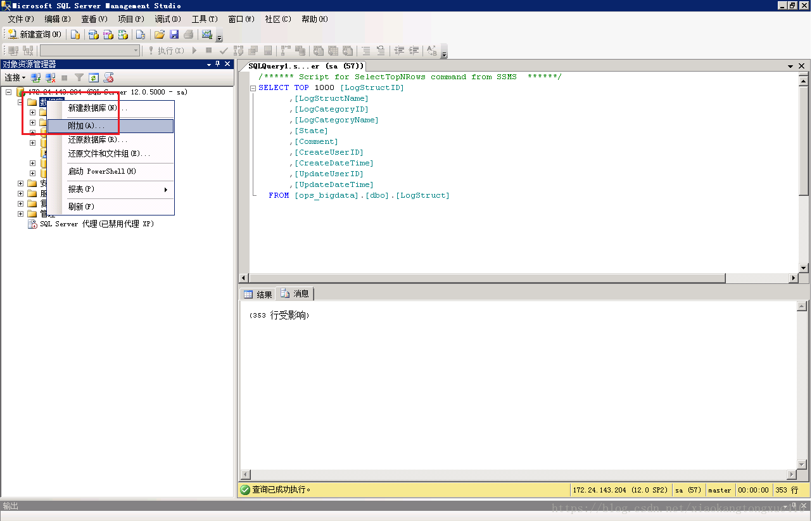The height and width of the screenshot is (521, 812).
Task: Click the Connect Object Explorer icon
Action: pyautogui.click(x=36, y=77)
